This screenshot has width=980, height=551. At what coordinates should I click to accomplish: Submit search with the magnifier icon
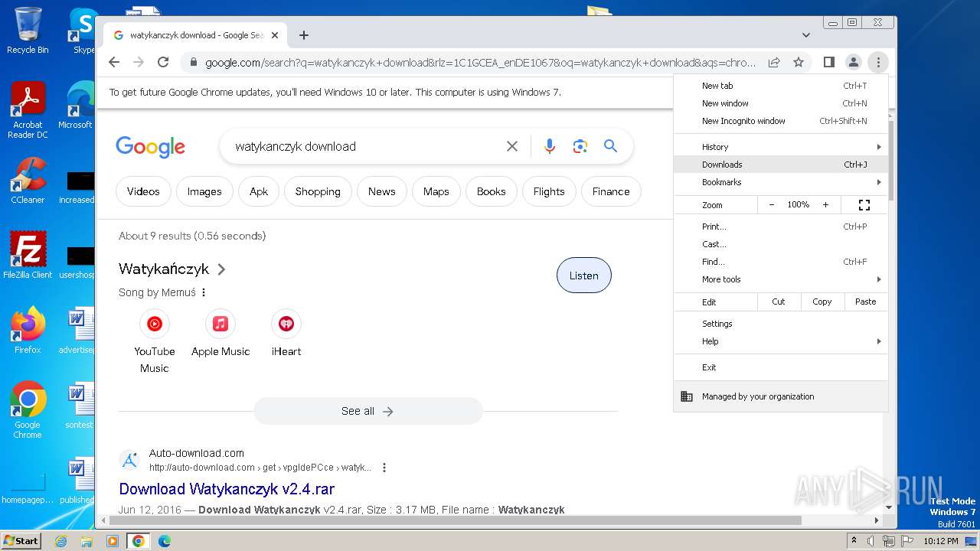pyautogui.click(x=610, y=146)
